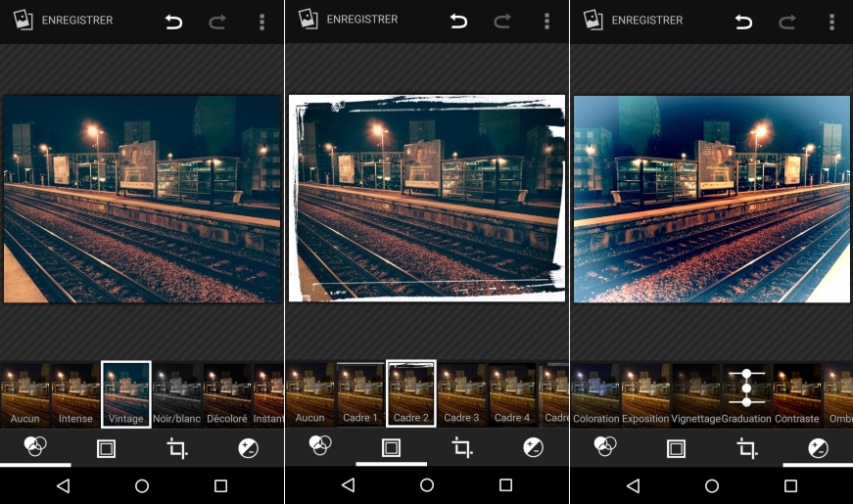Switch to filters tab in the right screen
Screen dimensions: 853x504
tap(605, 447)
